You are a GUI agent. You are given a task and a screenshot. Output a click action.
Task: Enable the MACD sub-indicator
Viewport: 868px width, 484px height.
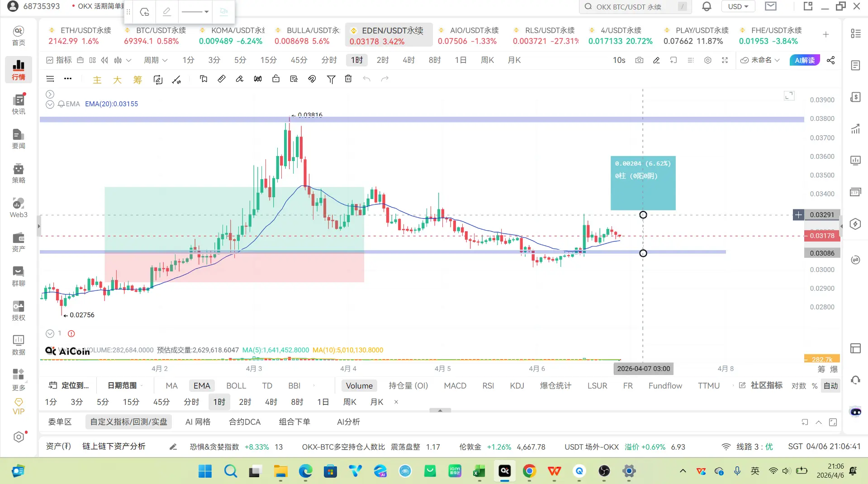[455, 386]
